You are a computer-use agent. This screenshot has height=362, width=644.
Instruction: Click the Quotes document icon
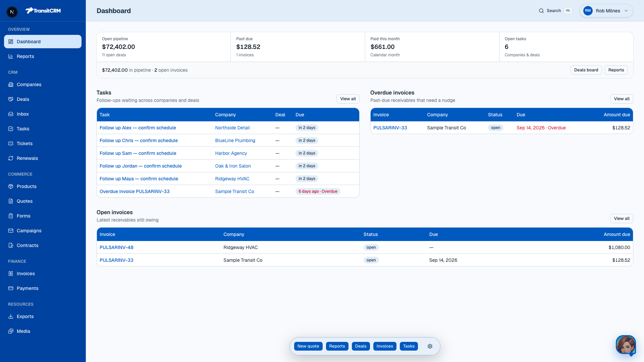point(11,201)
